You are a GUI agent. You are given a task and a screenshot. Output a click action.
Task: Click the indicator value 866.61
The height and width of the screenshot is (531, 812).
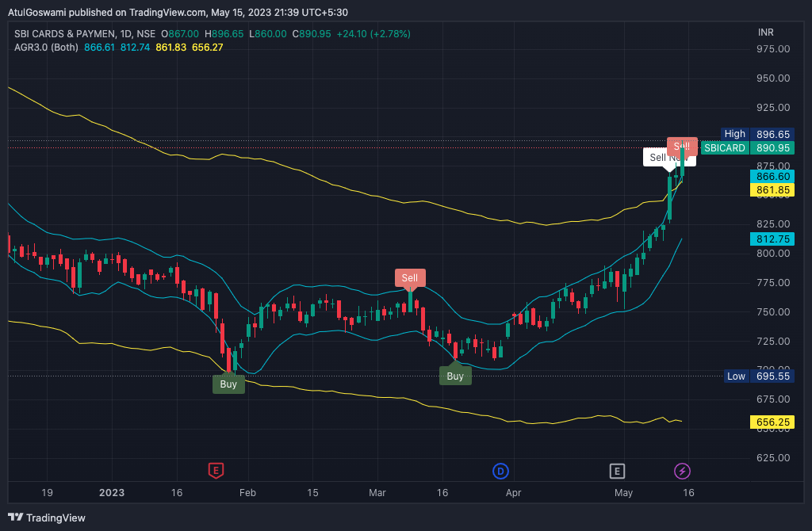point(99,47)
